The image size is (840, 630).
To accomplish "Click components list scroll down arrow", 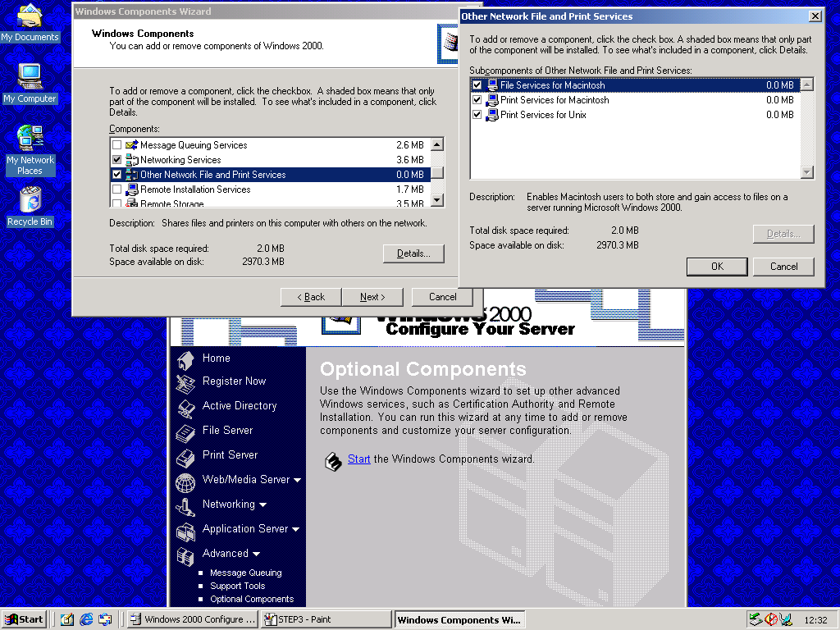I will pos(438,200).
